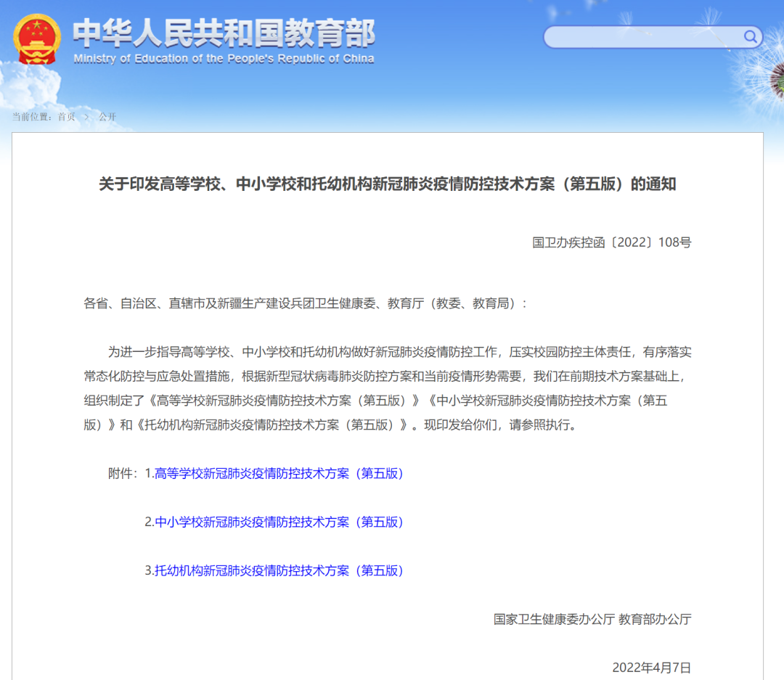Click the 中华人民共和国教育部 site title
The height and width of the screenshot is (680, 784).
tap(224, 33)
